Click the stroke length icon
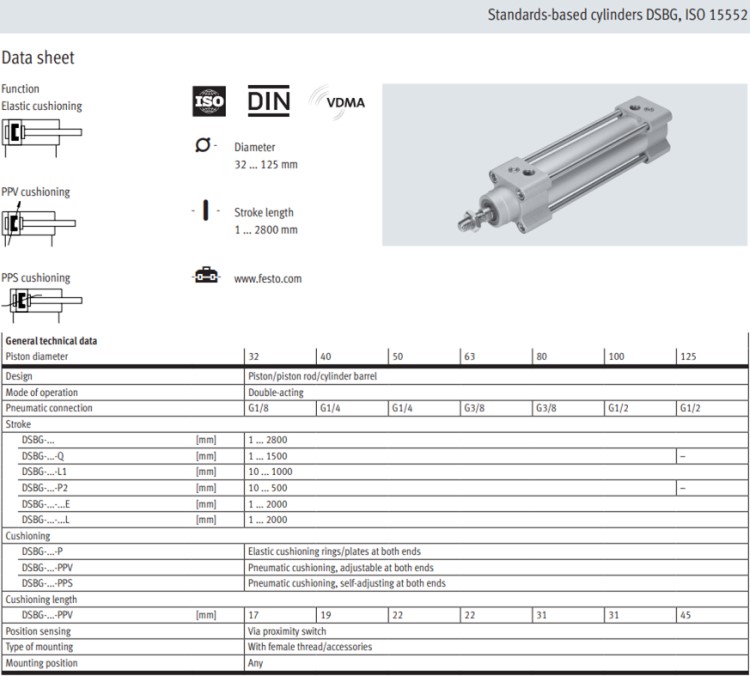 point(205,211)
